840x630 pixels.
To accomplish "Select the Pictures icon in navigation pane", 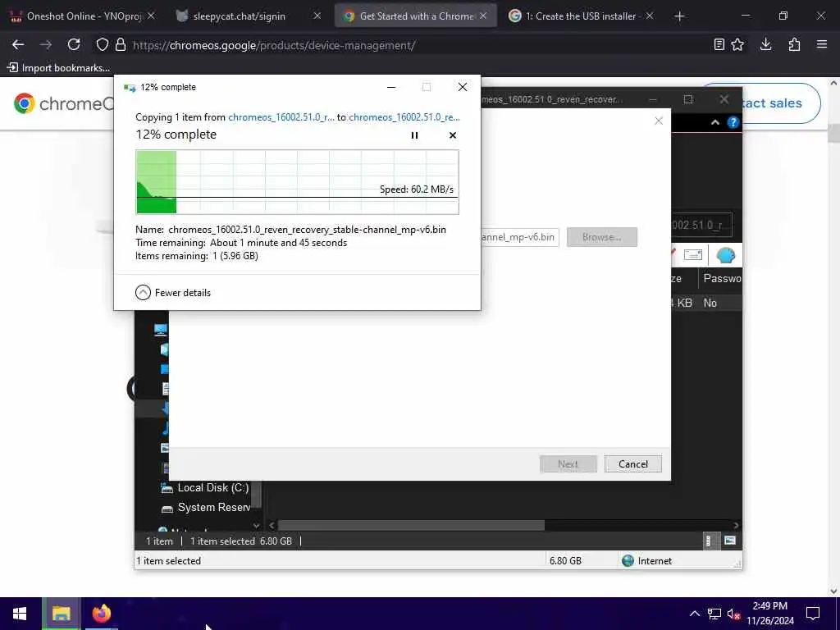I will coord(165,447).
